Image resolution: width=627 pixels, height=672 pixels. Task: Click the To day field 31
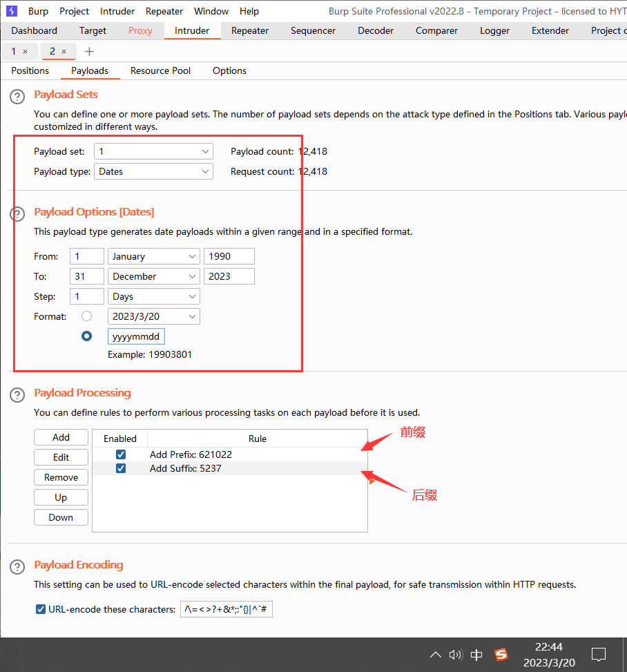[x=87, y=276]
